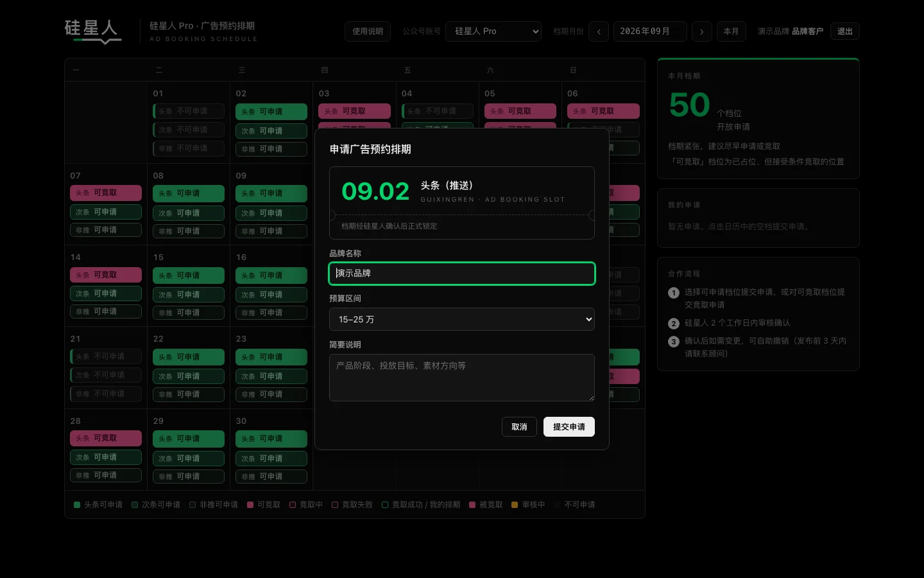Screen dimensions: 924x578
Task: Open the 公众号账号 dropdown showing 硅星人 Pro
Action: [x=493, y=31]
